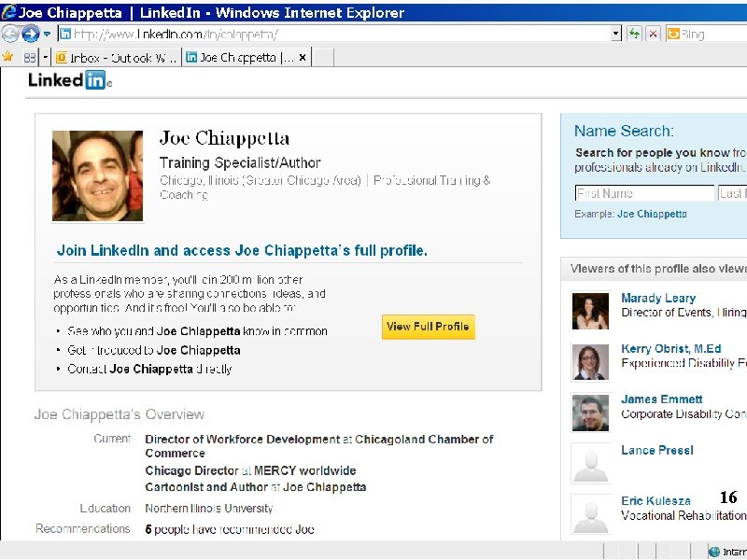Image resolution: width=747 pixels, height=560 pixels.
Task: Click the LinkedIn favicon in address bar
Action: (65, 34)
